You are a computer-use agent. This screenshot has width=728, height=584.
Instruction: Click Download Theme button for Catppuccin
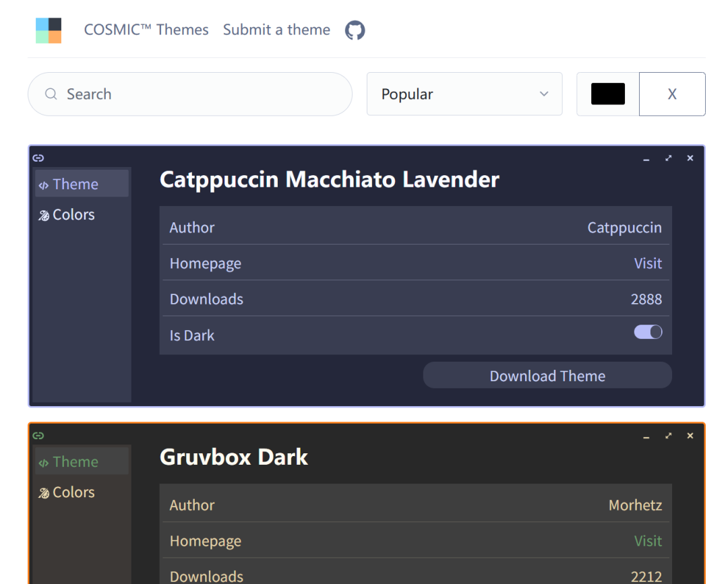547,375
